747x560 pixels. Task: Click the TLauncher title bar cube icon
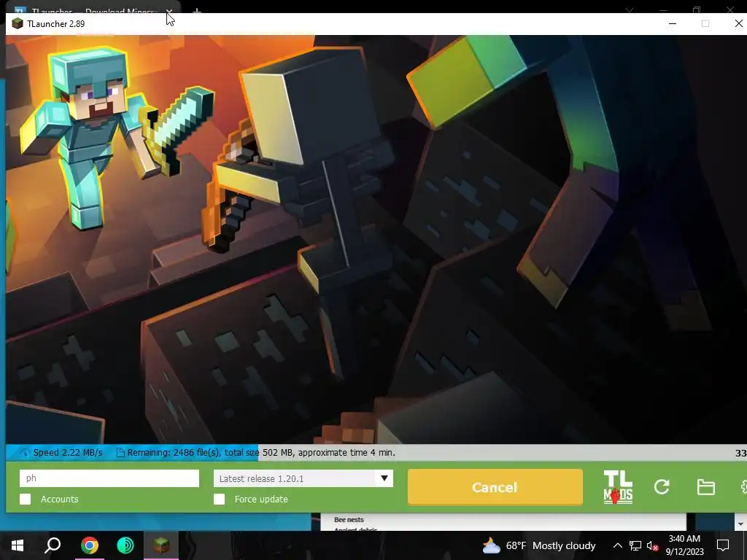(18, 23)
